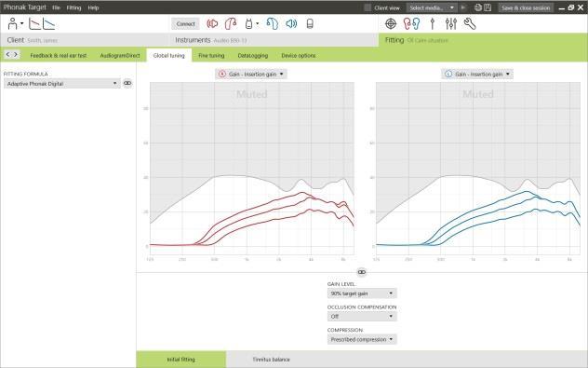Toggle the fitting formula link icon

[x=127, y=83]
